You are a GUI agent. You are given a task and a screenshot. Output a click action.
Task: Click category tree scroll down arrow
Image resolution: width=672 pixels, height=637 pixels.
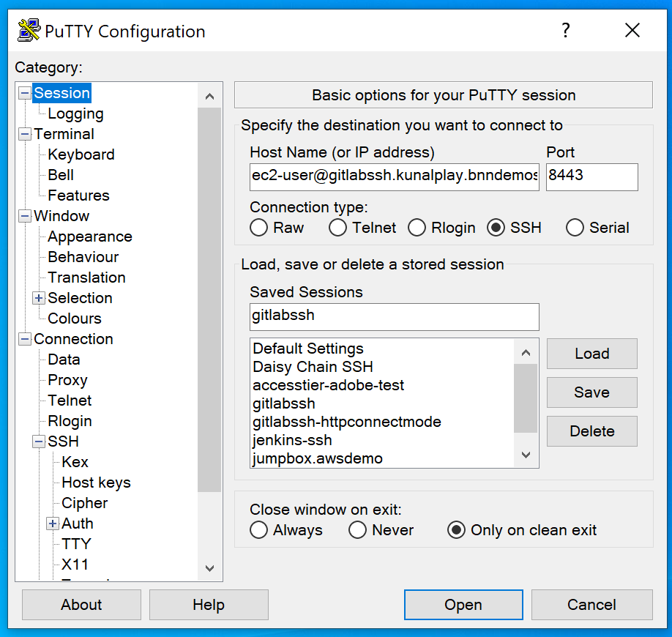tap(209, 568)
